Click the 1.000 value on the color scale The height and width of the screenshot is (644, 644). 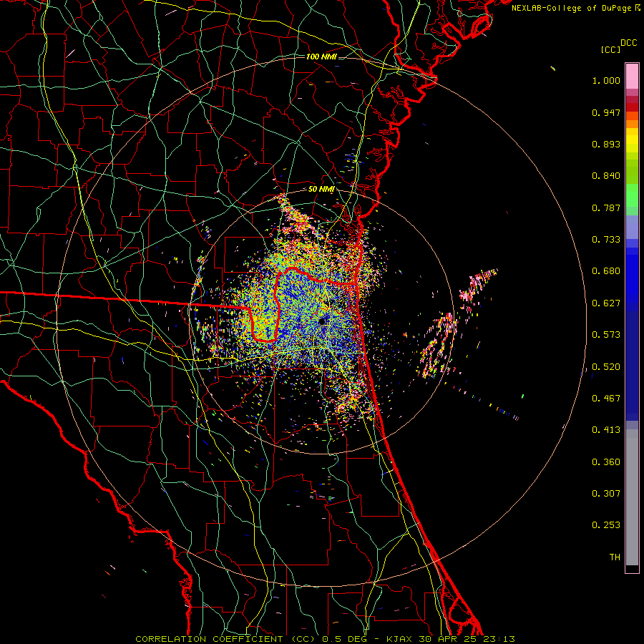(x=606, y=80)
